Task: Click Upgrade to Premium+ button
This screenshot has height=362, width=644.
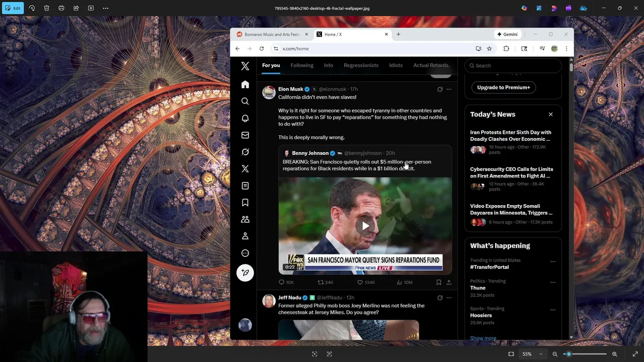Action: point(504,87)
